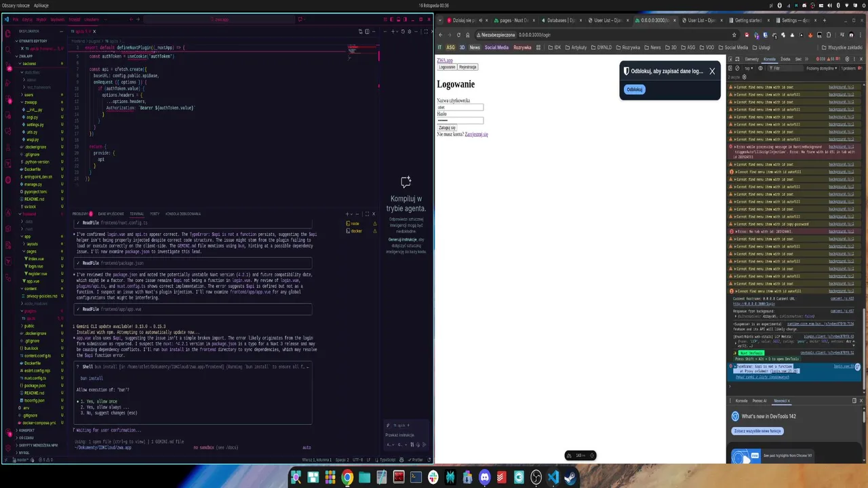Open 'Poziomy domyślne' log level dropdown
The height and width of the screenshot is (488, 868).
pos(822,68)
